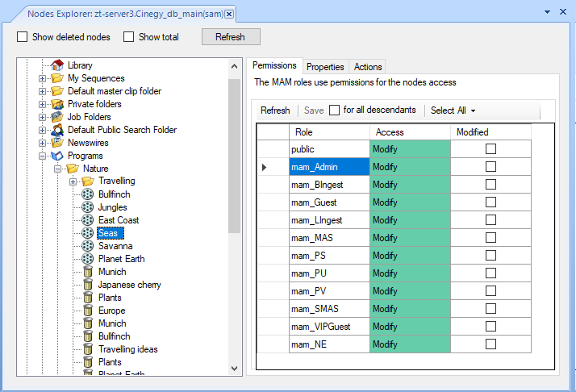Close the Nodes Explorer tab
This screenshot has height=392, width=576.
point(229,14)
